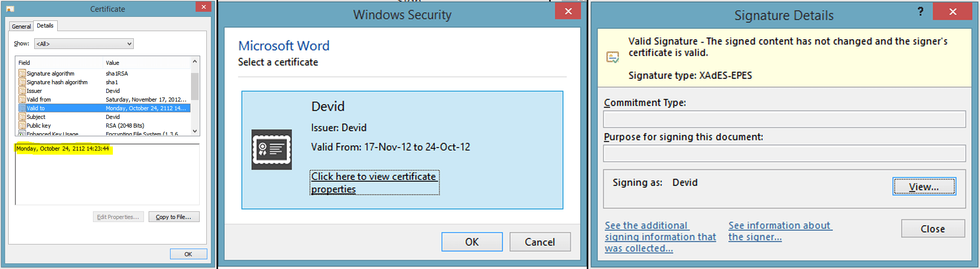Screen dimensions: 980x269
Task: Click the Valid from field icon
Action: click(x=22, y=100)
